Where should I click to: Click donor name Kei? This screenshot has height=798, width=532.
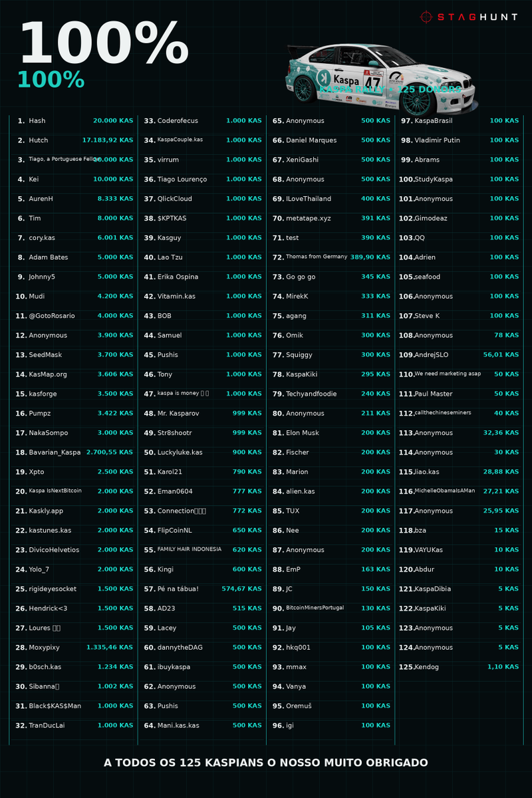[x=34, y=180]
